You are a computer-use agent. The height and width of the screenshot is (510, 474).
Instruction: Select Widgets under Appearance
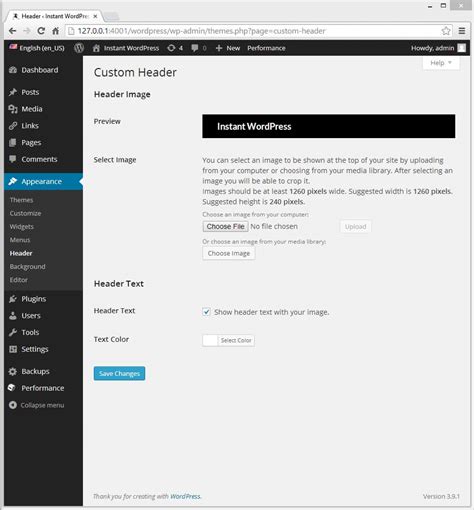tap(22, 227)
